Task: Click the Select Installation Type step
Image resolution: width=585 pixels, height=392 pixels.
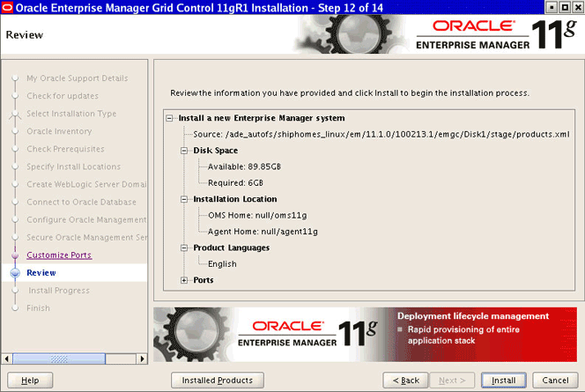Action: coord(71,114)
